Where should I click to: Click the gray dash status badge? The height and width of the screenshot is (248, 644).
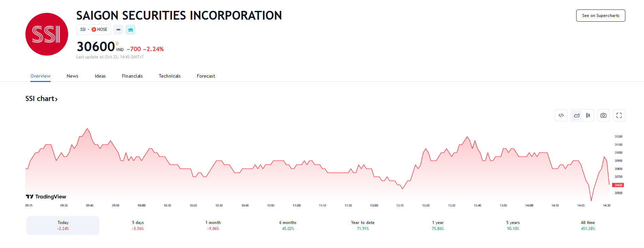point(118,30)
